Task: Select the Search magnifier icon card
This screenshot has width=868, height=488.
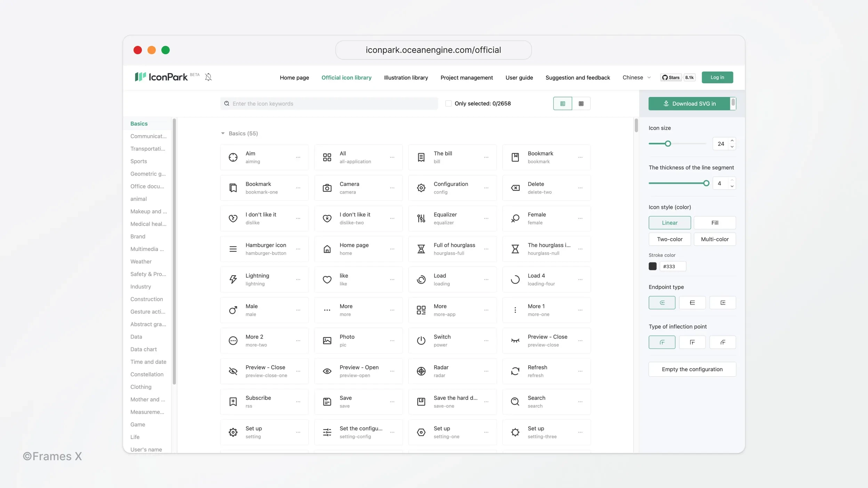Action: (546, 402)
